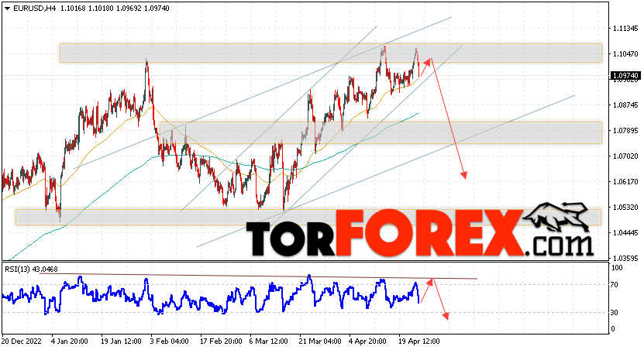Screen dimensions: 644x350
Task: Click the 1.08745 price axis label
Action: click(x=625, y=105)
